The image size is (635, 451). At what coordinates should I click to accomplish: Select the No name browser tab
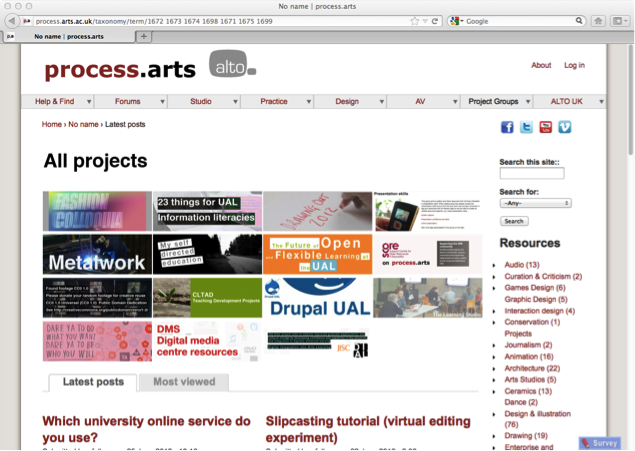(x=69, y=36)
